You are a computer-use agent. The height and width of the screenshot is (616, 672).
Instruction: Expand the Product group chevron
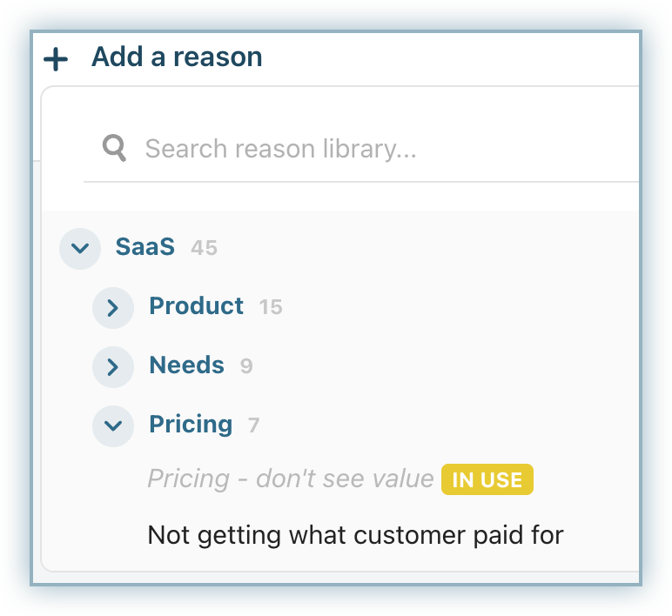[113, 307]
